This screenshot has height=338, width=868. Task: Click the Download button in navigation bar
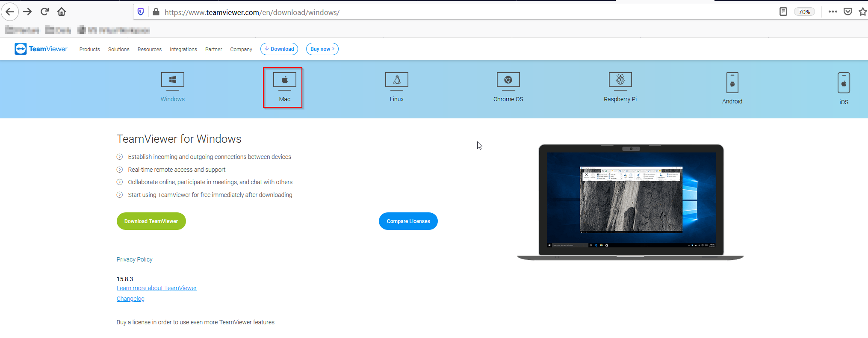(x=279, y=49)
